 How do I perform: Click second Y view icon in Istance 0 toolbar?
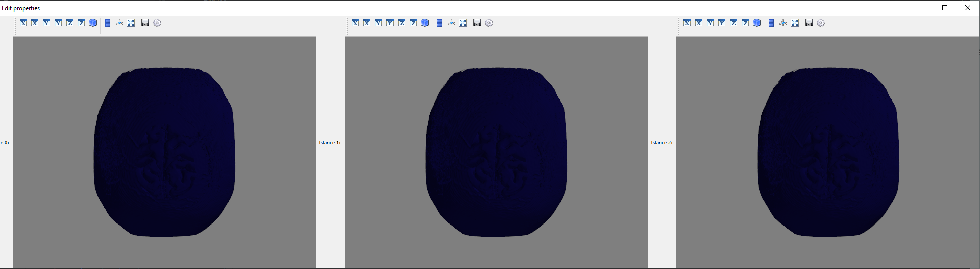tap(58, 23)
